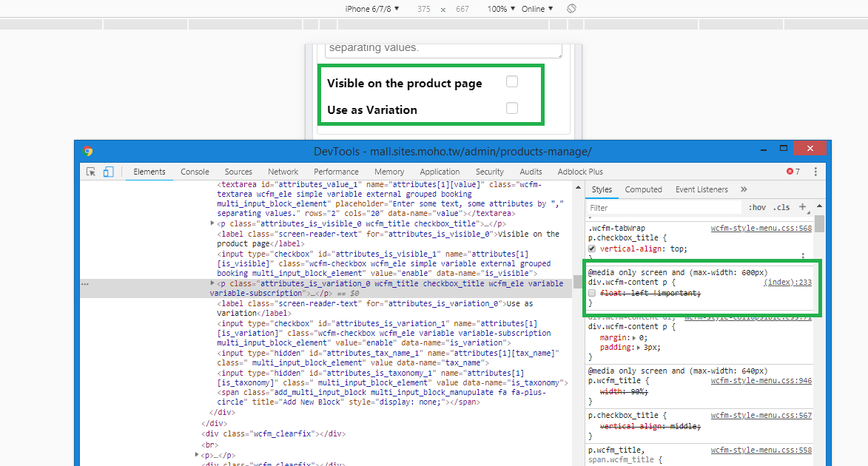Screen dimensions: 868x466
Task: Click the ellipsis beside the selected element row
Action: (x=84, y=284)
